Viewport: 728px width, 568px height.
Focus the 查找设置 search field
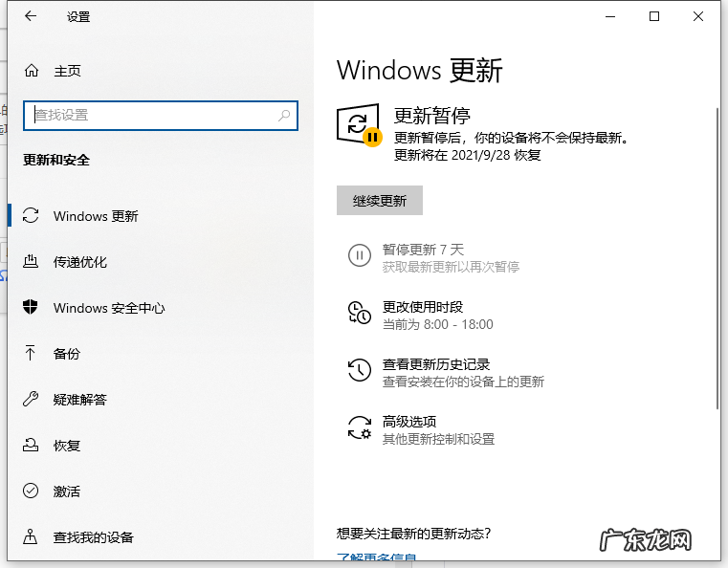(161, 116)
